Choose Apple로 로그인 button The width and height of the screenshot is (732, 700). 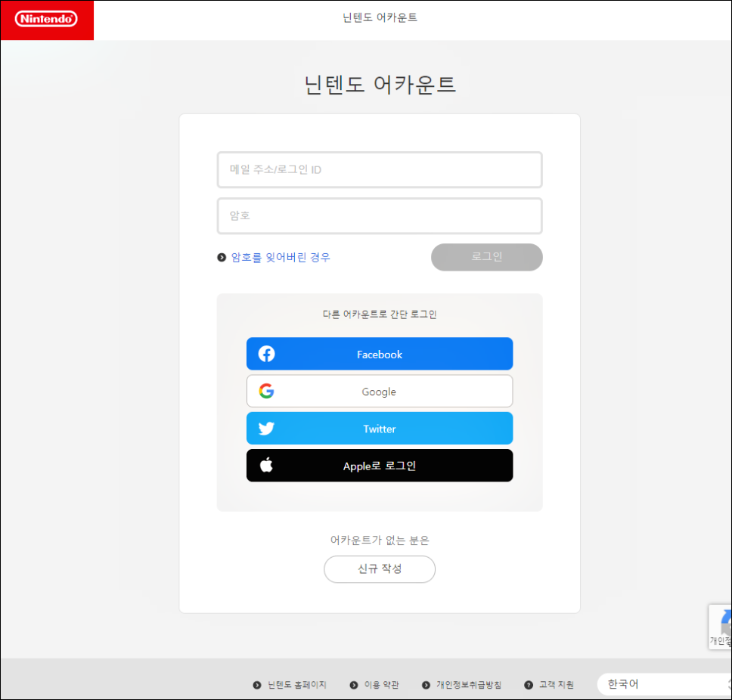(x=380, y=465)
